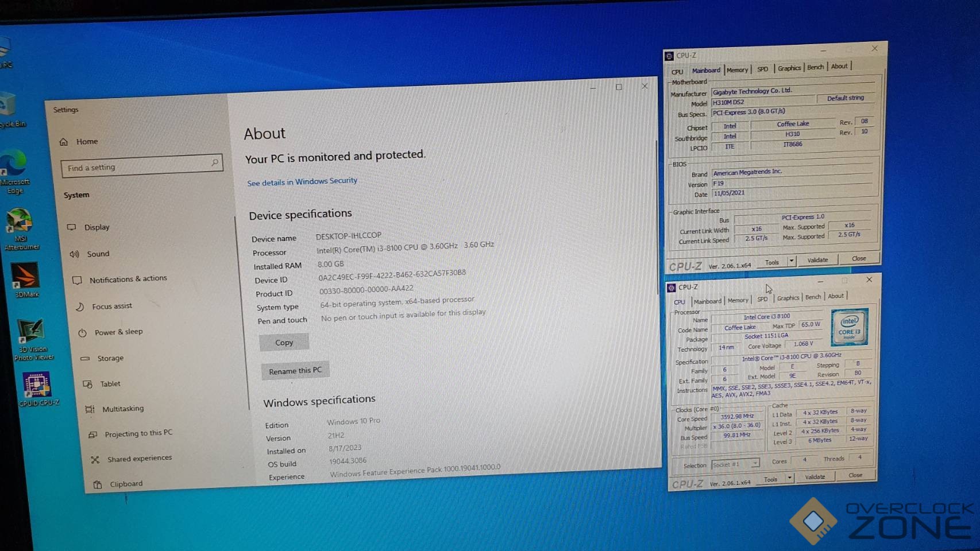Click the Find a setting search field
Image resolution: width=980 pixels, height=551 pixels.
pyautogui.click(x=135, y=167)
